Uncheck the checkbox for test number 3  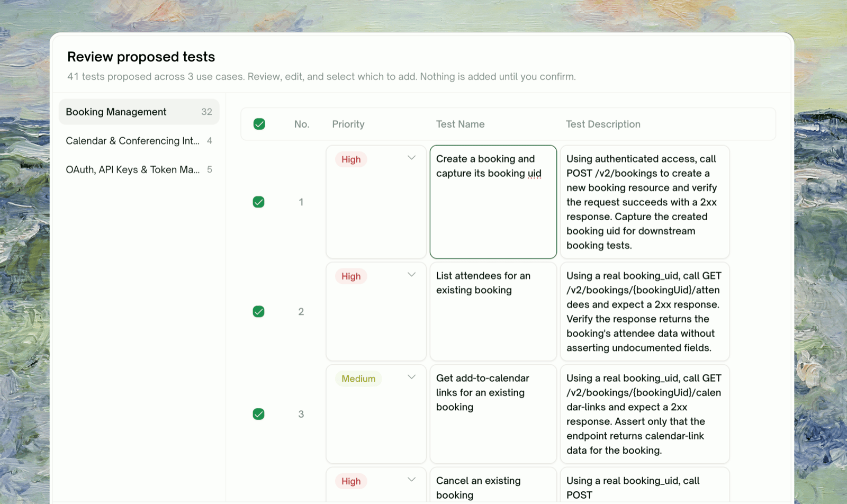pos(258,414)
